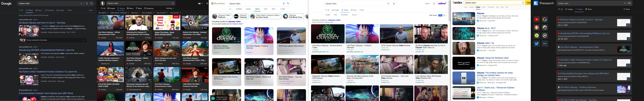644x101 pixels.
Task: Click the blue Google search magnifier icon
Action: coord(92,3)
